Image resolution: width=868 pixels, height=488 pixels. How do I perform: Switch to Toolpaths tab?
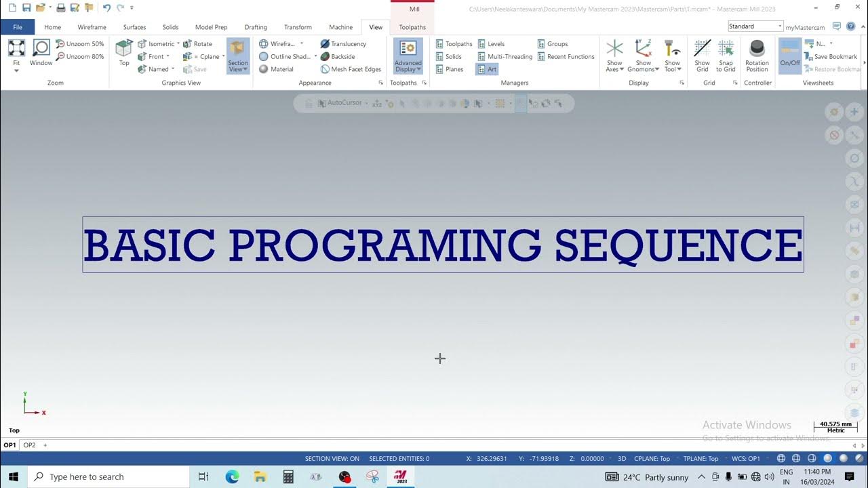412,27
